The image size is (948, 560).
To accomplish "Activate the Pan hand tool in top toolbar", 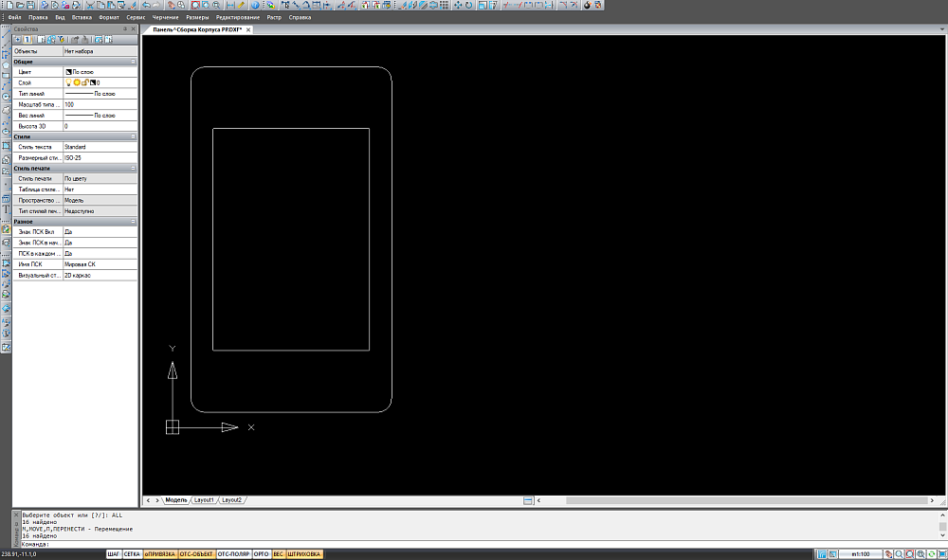I will point(171,5).
